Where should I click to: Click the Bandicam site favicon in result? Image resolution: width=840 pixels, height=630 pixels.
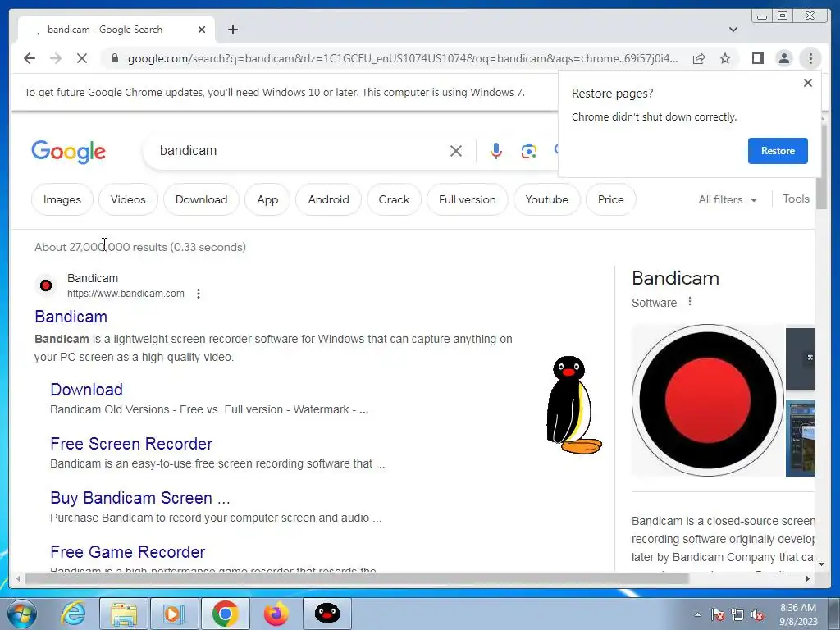click(46, 285)
